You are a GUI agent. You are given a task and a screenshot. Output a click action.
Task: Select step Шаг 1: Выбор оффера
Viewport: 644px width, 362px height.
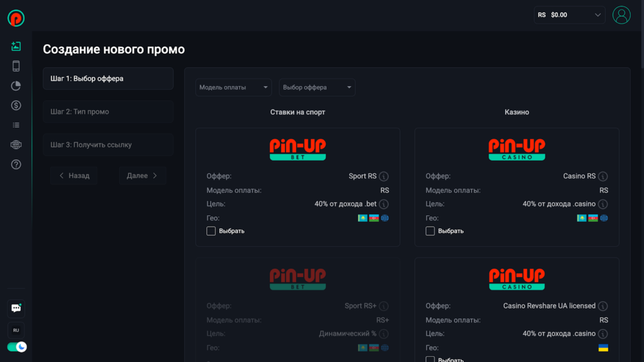(x=108, y=79)
